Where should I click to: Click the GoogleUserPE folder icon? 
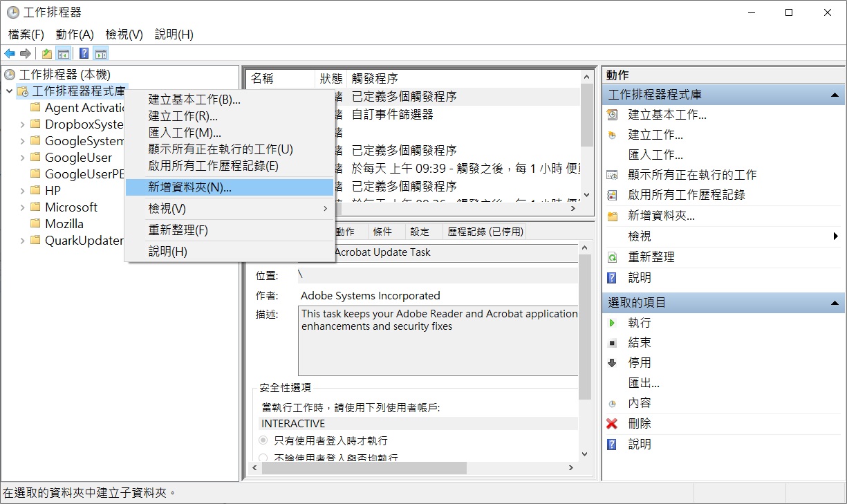35,174
